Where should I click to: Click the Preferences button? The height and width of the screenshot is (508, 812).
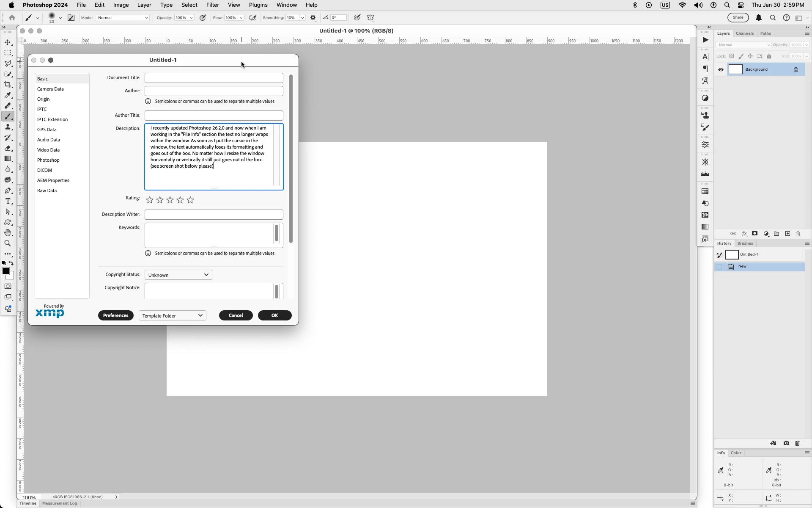115,315
